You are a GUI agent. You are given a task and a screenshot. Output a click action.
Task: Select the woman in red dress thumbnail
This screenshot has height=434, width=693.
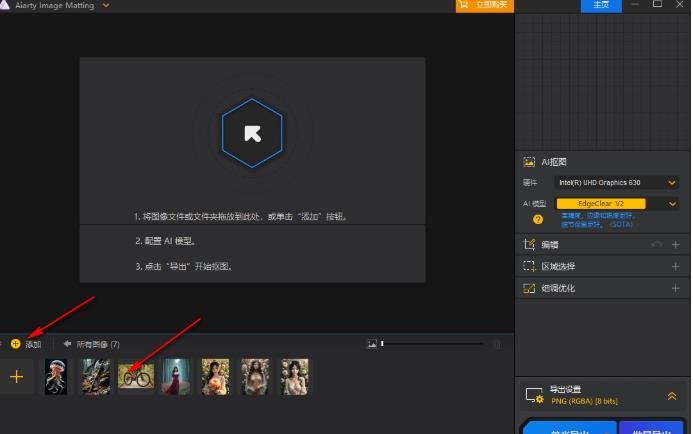[x=176, y=377]
